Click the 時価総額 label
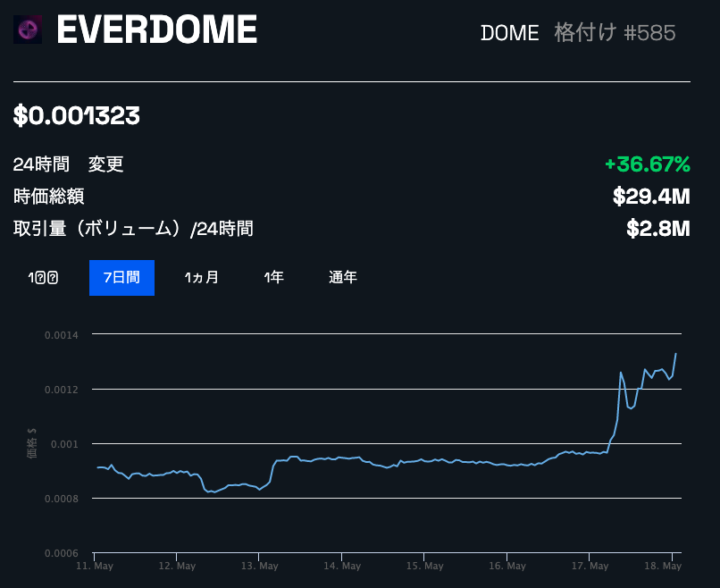 click(x=48, y=197)
